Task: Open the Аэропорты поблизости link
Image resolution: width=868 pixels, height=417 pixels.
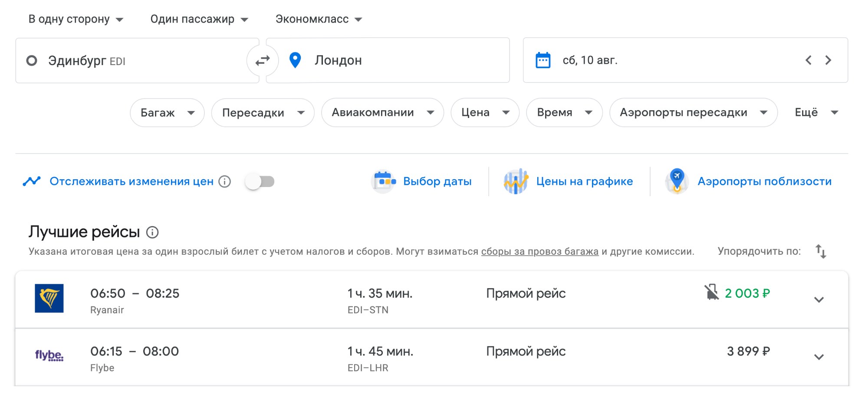Action: click(765, 181)
